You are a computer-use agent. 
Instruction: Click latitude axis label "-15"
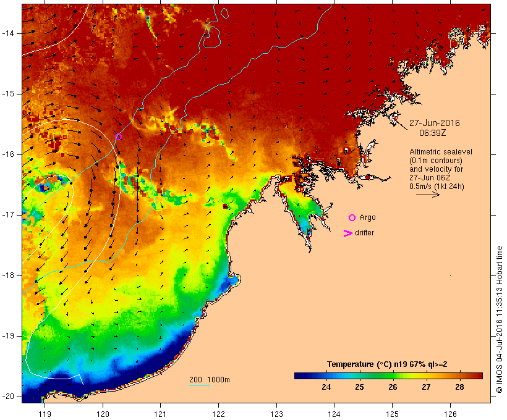[7, 94]
